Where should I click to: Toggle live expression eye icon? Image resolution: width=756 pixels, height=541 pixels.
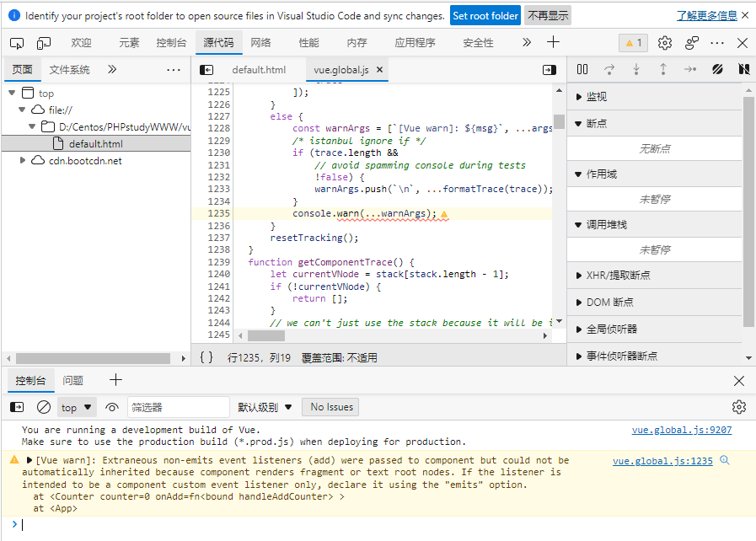(112, 408)
